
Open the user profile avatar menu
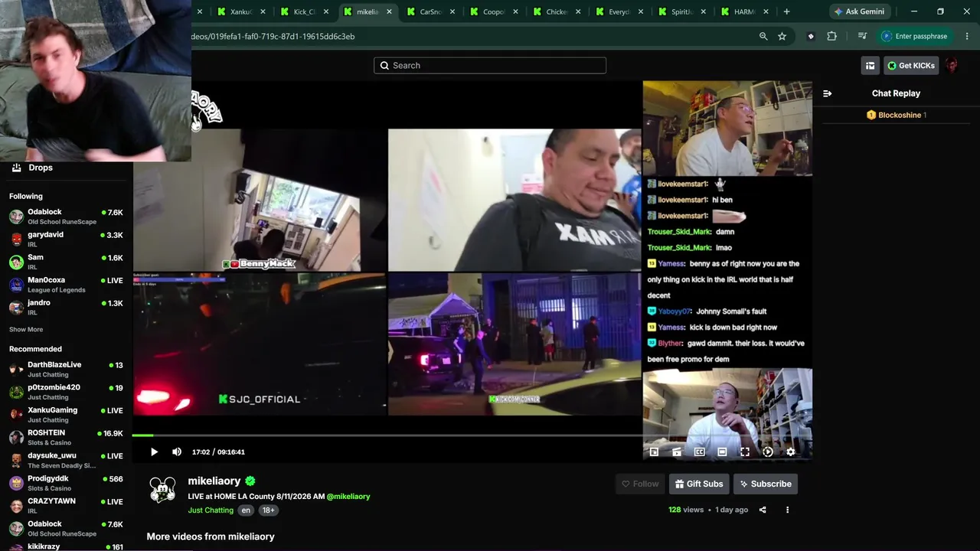pyautogui.click(x=952, y=66)
